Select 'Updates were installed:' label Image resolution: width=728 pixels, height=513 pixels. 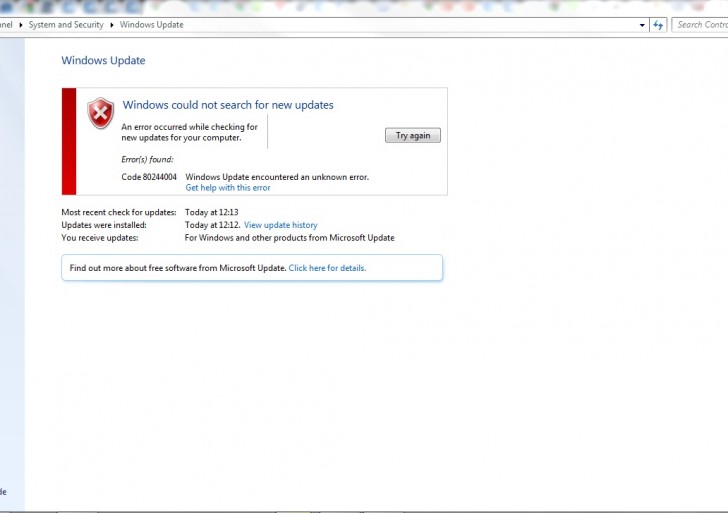(x=104, y=225)
